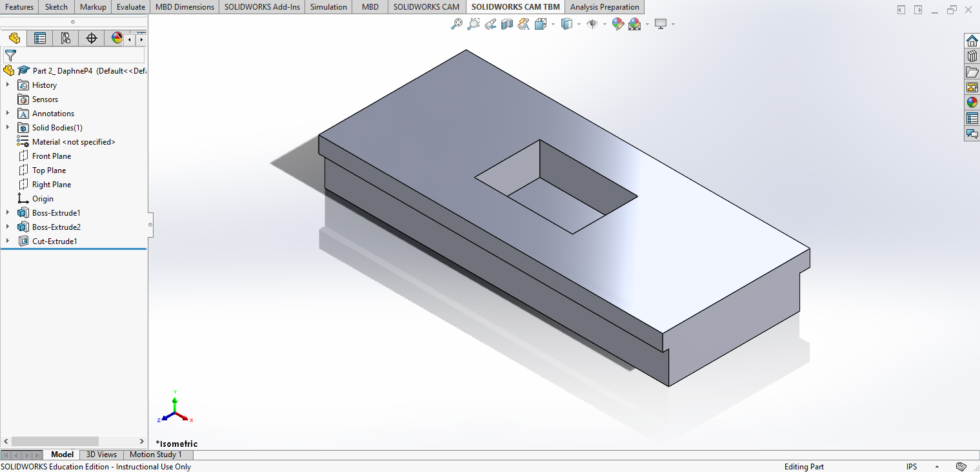Viewport: 980px width, 472px height.
Task: Open the Markup tab
Action: coord(93,7)
